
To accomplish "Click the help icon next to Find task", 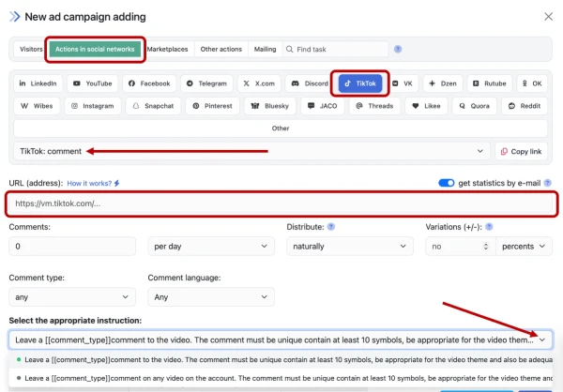I will 398,49.
